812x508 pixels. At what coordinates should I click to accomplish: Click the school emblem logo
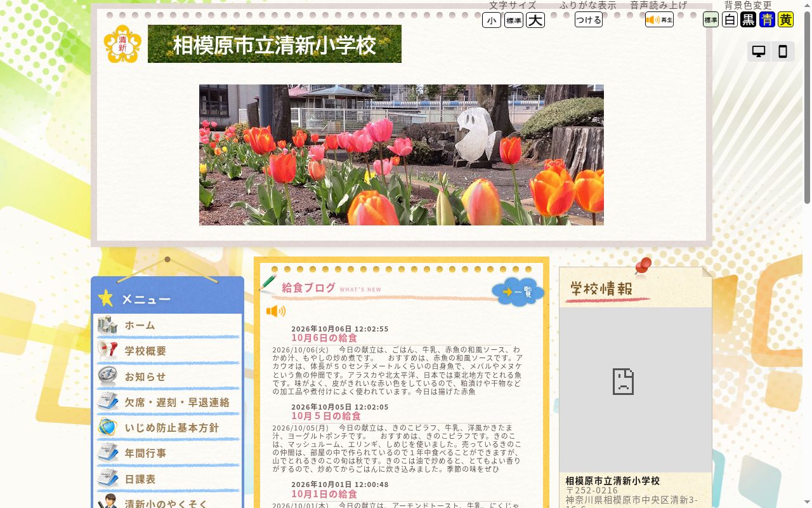(122, 44)
